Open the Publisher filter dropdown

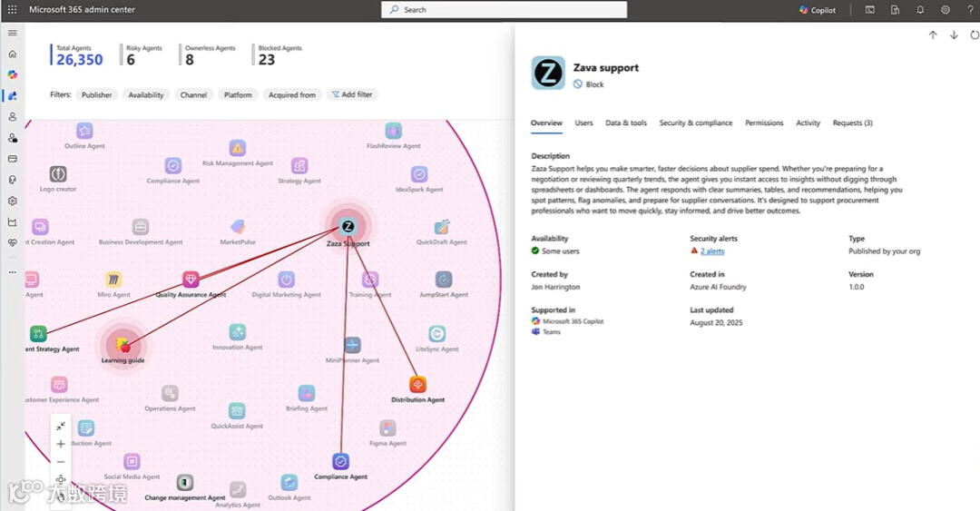pyautogui.click(x=96, y=95)
